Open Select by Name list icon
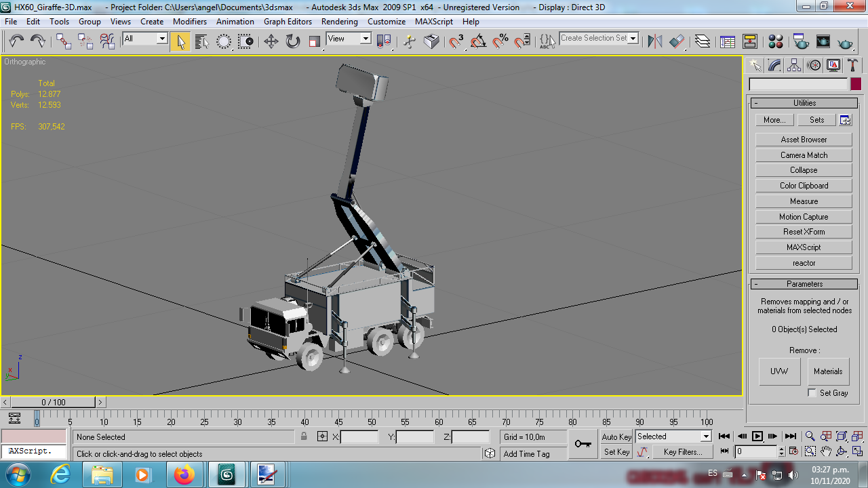The image size is (868, 488). coord(201,41)
